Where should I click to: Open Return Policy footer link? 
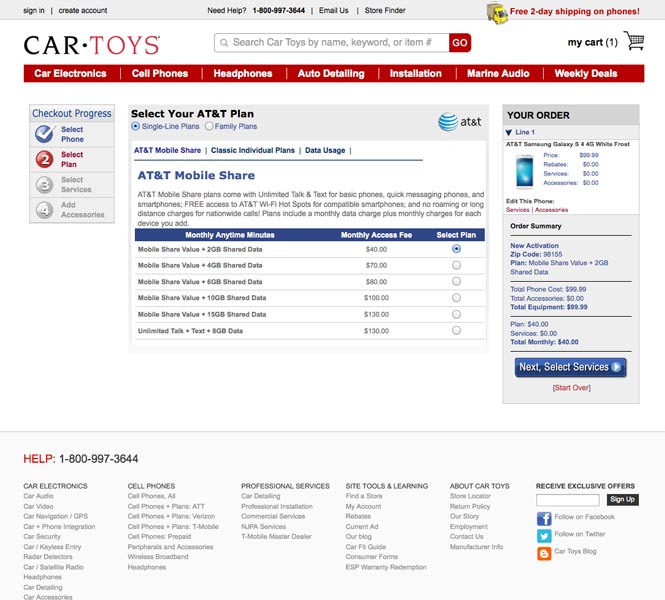point(470,506)
